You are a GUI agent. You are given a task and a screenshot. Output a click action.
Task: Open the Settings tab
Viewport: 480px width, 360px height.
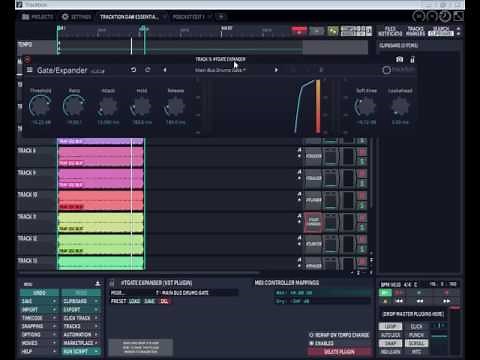pos(76,17)
